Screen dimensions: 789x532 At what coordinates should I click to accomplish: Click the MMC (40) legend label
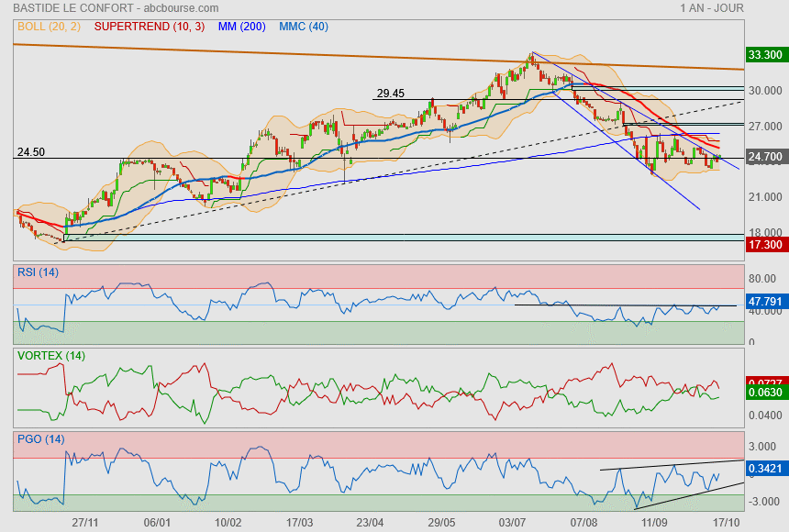pyautogui.click(x=304, y=27)
